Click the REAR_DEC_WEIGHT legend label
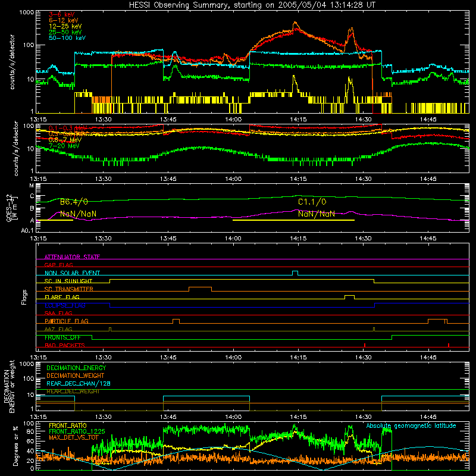 pyautogui.click(x=73, y=392)
